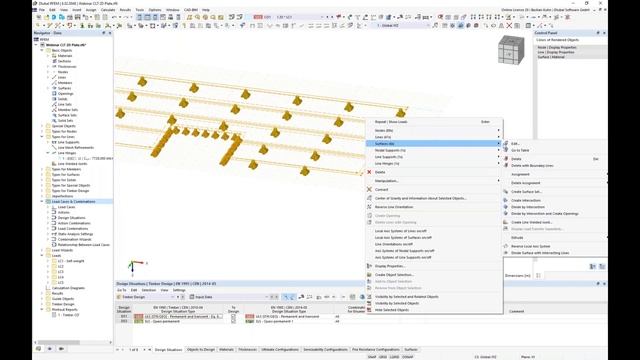Click the Navigator Display eye tab icon
The width and height of the screenshot is (640, 360).
(50, 349)
